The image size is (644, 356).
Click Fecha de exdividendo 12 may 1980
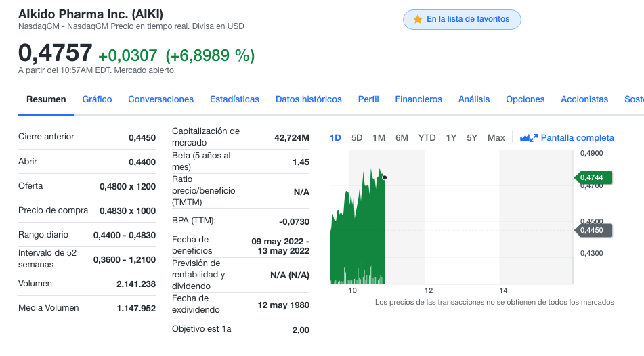pyautogui.click(x=283, y=305)
